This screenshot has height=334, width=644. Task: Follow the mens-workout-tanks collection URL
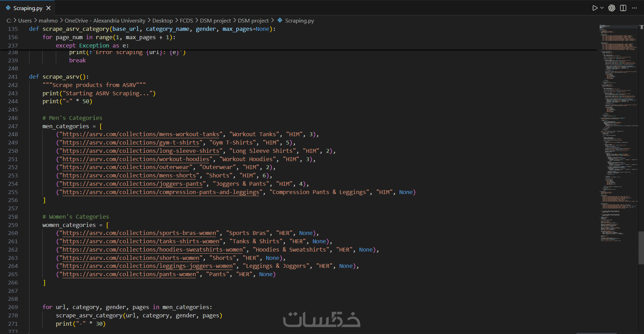coord(141,134)
